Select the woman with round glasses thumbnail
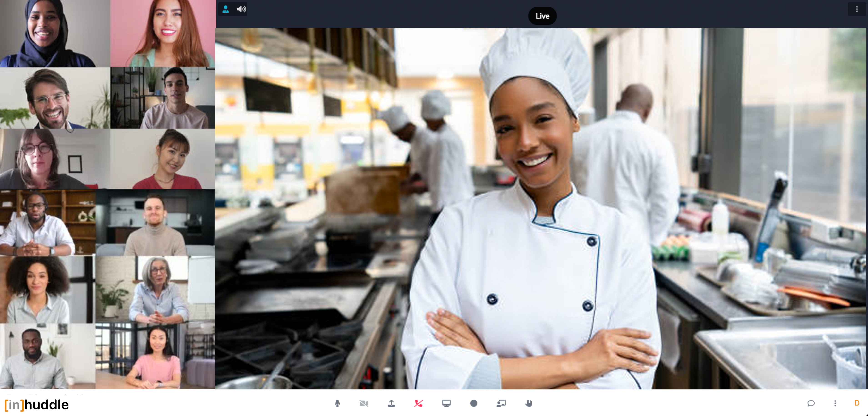This screenshot has height=416, width=868. (55, 158)
